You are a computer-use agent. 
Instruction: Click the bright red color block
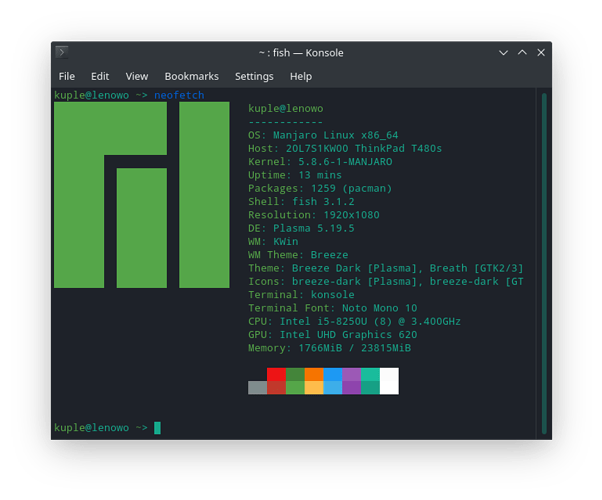click(276, 374)
